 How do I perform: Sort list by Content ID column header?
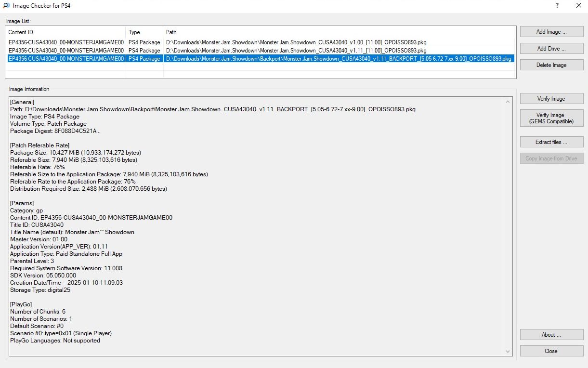coord(65,32)
